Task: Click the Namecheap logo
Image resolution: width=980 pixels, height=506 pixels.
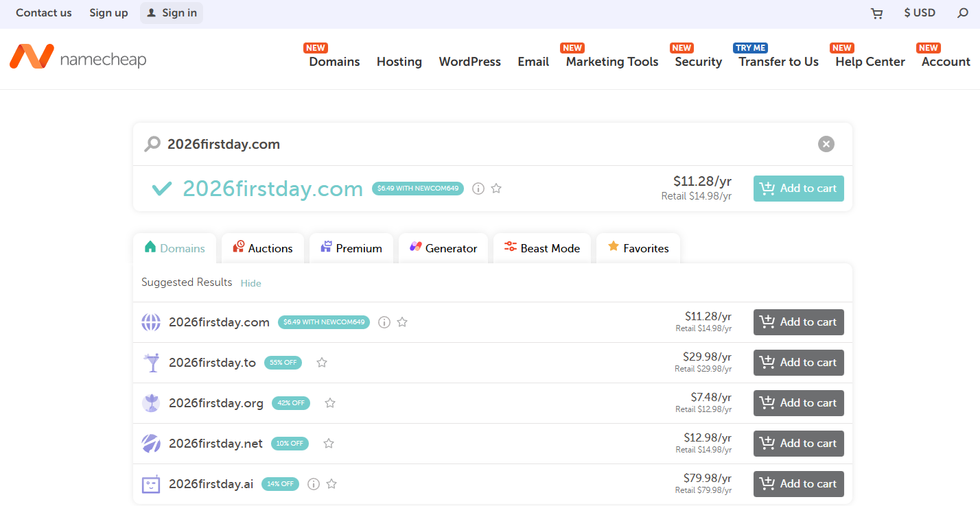Action: 78,57
